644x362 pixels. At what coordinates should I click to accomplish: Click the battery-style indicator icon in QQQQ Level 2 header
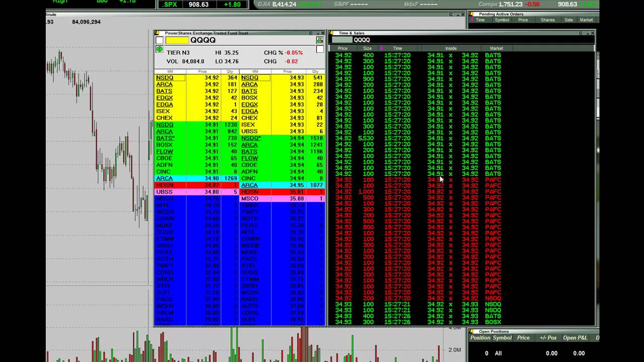(x=320, y=40)
